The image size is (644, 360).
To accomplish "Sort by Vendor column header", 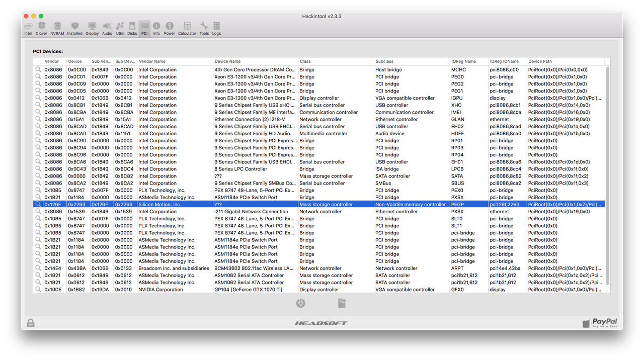I will coord(55,61).
